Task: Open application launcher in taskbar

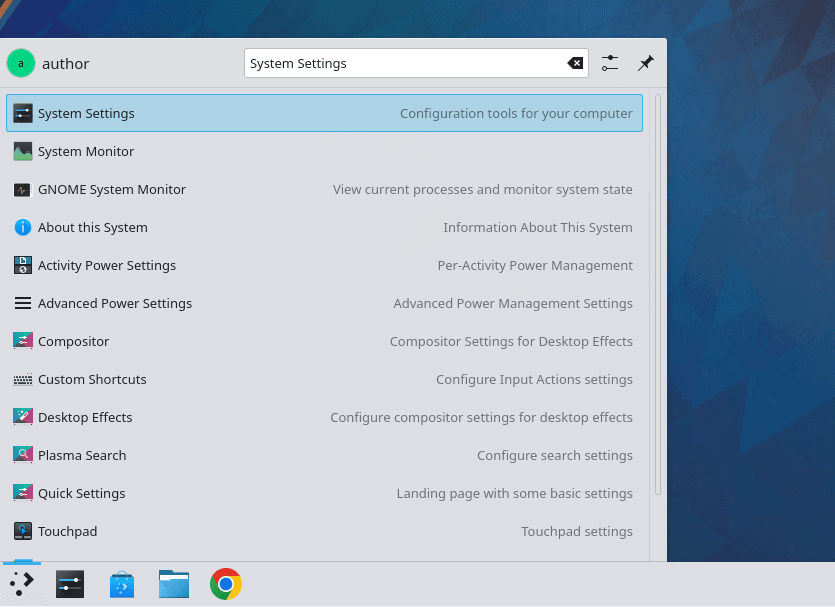Action: tap(21, 584)
